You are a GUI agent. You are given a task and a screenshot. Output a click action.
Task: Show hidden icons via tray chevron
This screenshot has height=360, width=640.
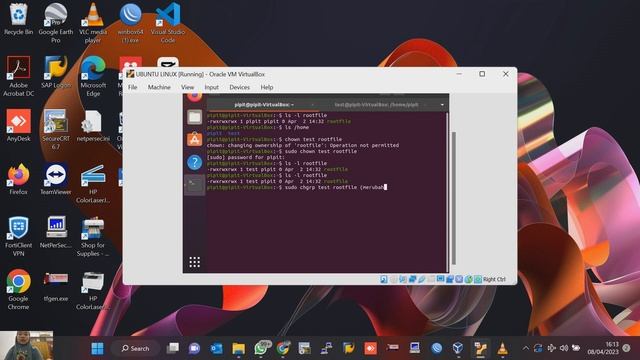coord(526,348)
